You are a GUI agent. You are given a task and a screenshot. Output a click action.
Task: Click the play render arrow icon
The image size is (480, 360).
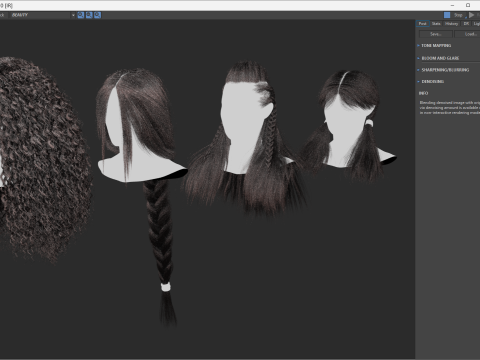pos(471,15)
